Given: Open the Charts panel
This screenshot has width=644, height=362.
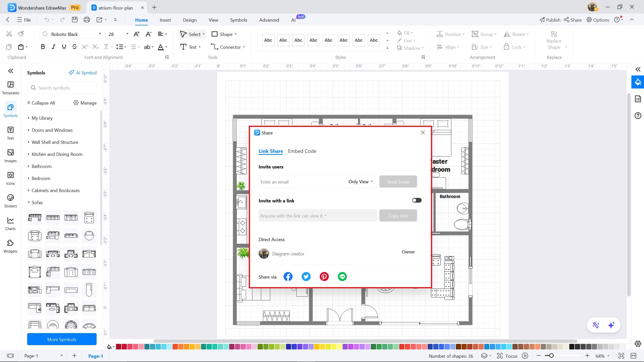Looking at the screenshot, I should tap(10, 223).
